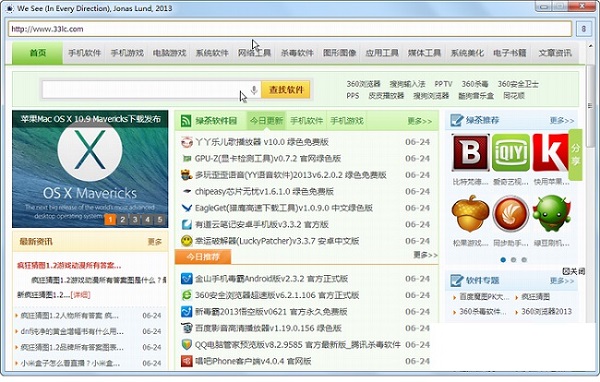Click the OS X Mavericks banner image
Screen dimensions: 600x382
pyautogui.click(x=90, y=169)
